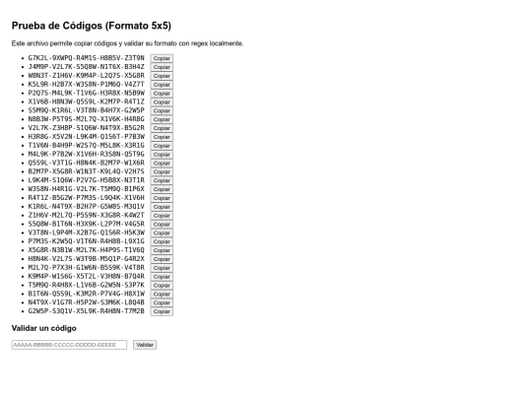Copy the Z1H6V code
The image size is (532, 399).
coord(162,216)
